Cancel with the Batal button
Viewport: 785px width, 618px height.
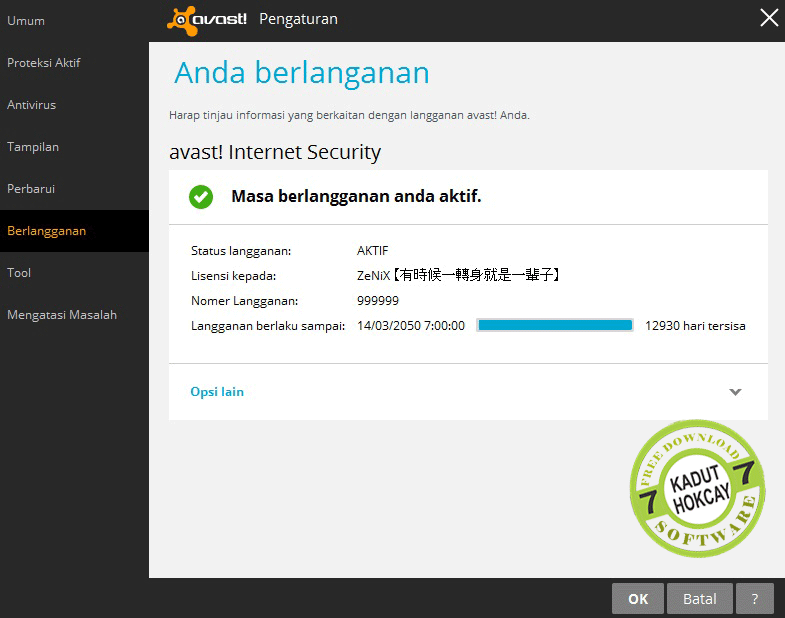(699, 598)
